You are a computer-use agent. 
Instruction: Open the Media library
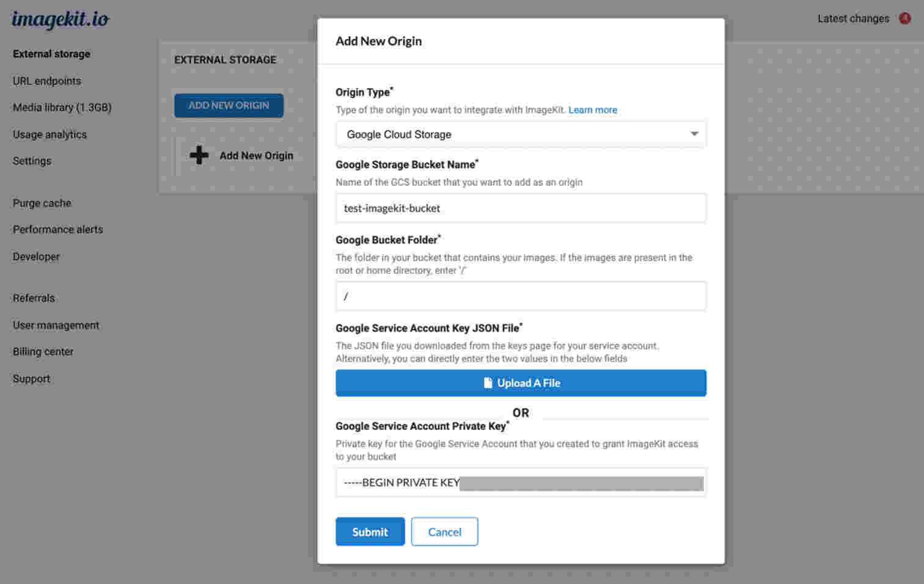point(62,108)
